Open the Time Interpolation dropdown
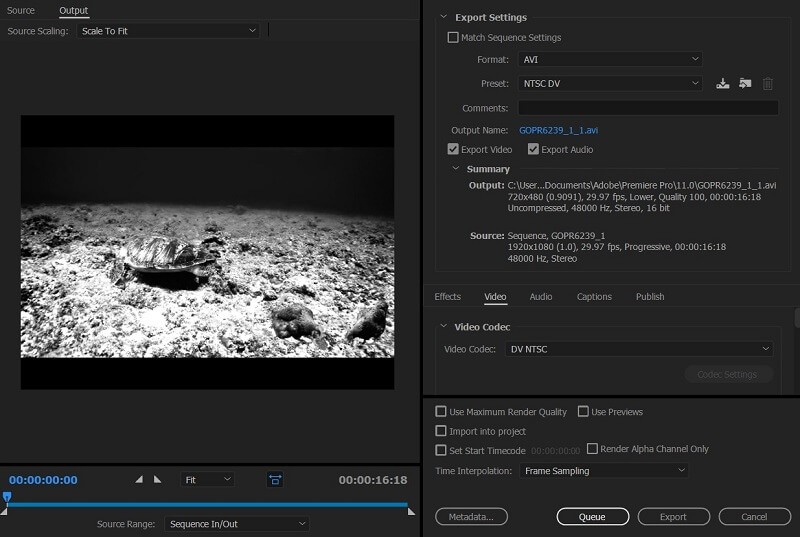800x537 pixels. [x=604, y=471]
